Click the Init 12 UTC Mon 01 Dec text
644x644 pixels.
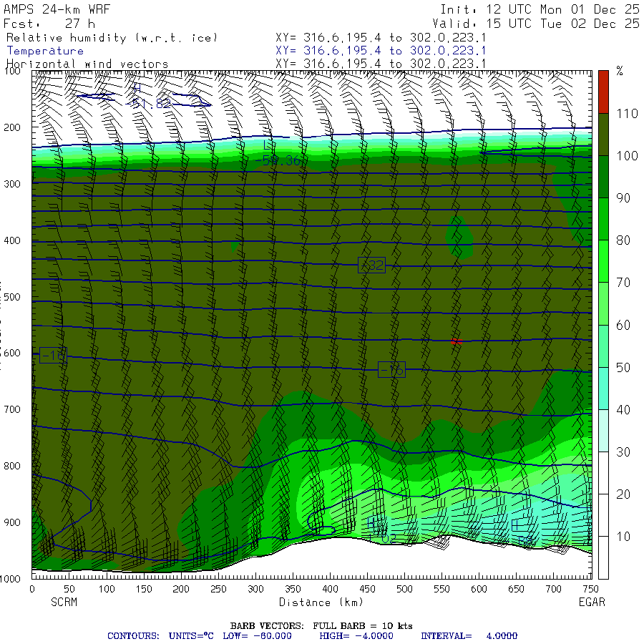540,9
